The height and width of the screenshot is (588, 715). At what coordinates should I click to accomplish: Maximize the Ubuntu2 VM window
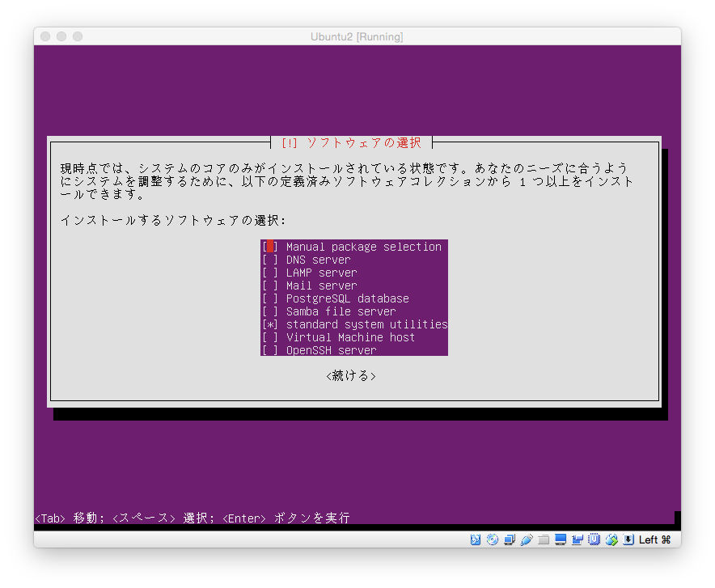(78, 36)
